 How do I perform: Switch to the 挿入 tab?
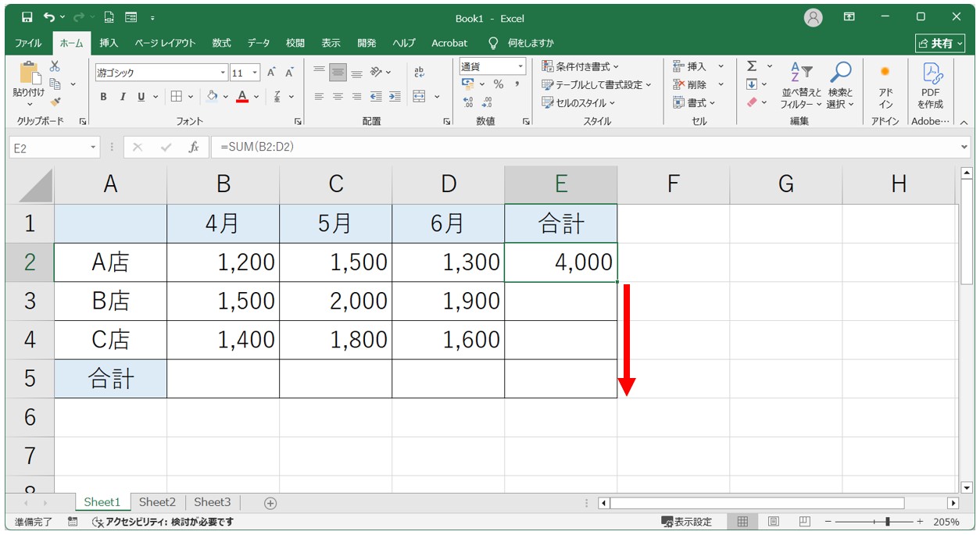109,43
